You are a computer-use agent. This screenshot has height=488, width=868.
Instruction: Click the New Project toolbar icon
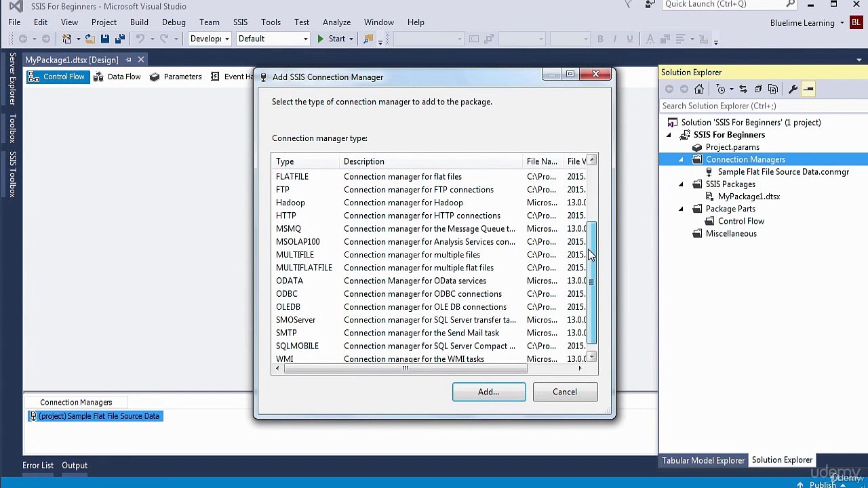67,39
